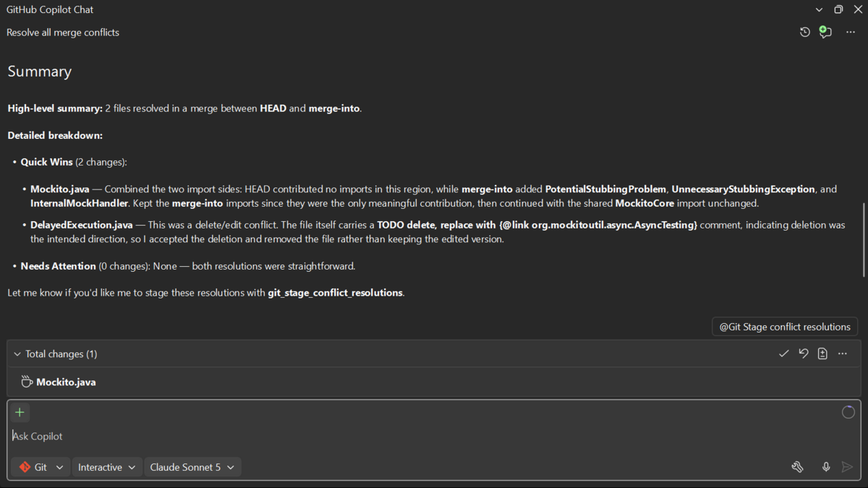
Task: Click the loading spinner in input box
Action: [x=848, y=412]
